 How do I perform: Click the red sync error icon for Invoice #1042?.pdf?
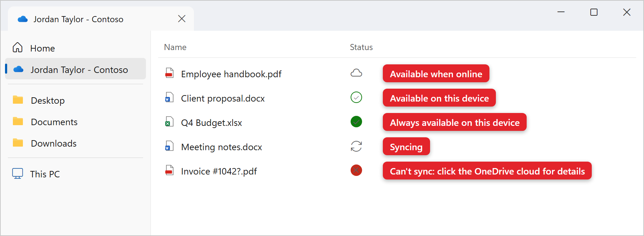pyautogui.click(x=356, y=170)
